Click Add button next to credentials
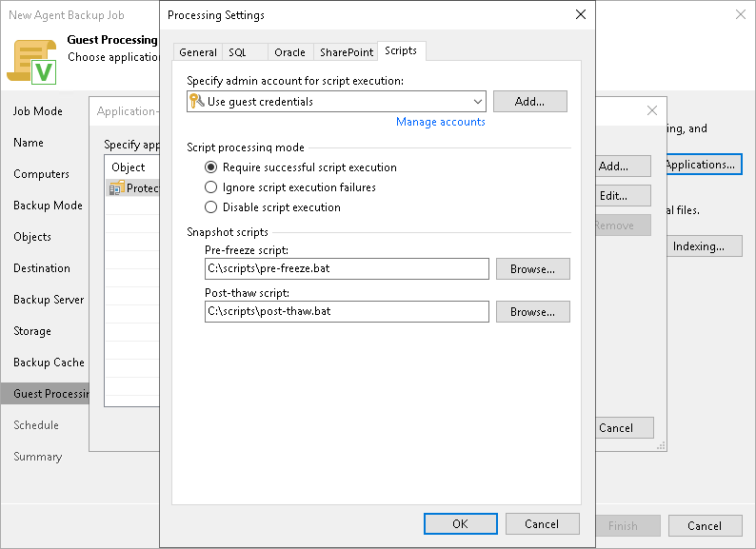 (x=530, y=102)
